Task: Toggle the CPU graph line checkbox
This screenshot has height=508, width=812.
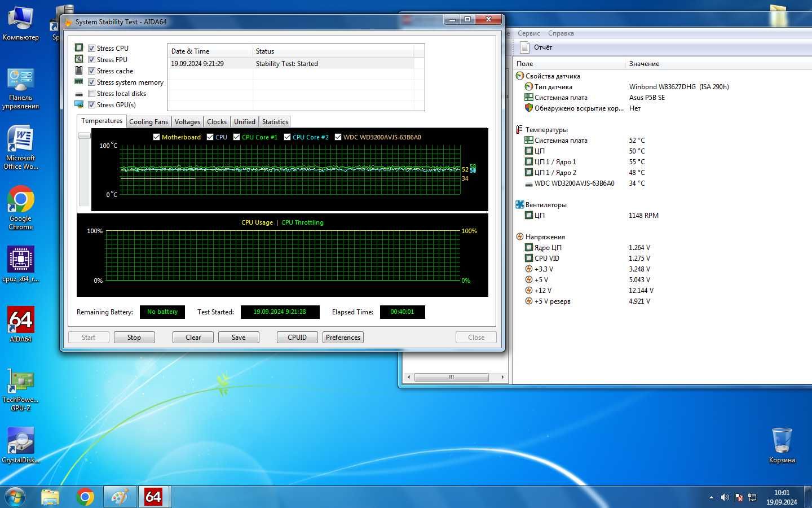Action: coord(210,137)
